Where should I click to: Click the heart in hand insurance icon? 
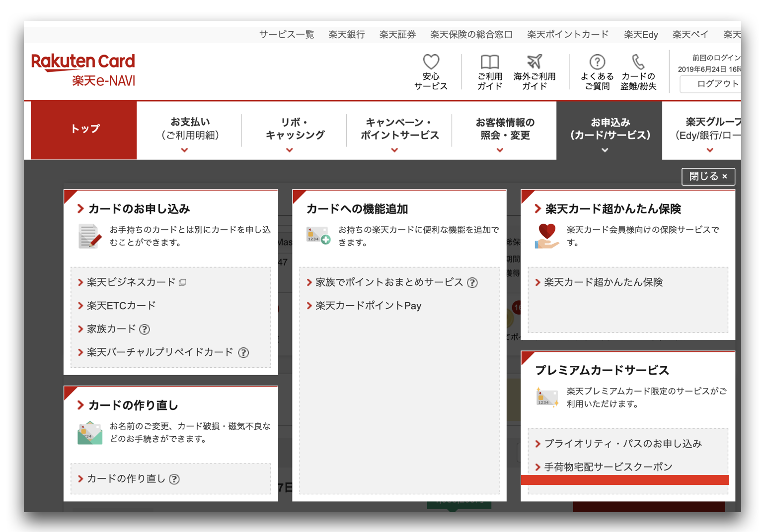click(x=547, y=236)
